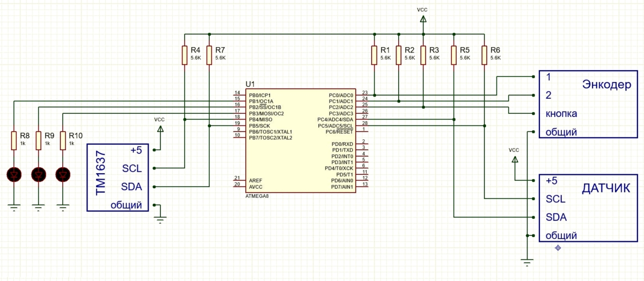Select the SDA terminal of ДАТЧИК

tap(557, 217)
